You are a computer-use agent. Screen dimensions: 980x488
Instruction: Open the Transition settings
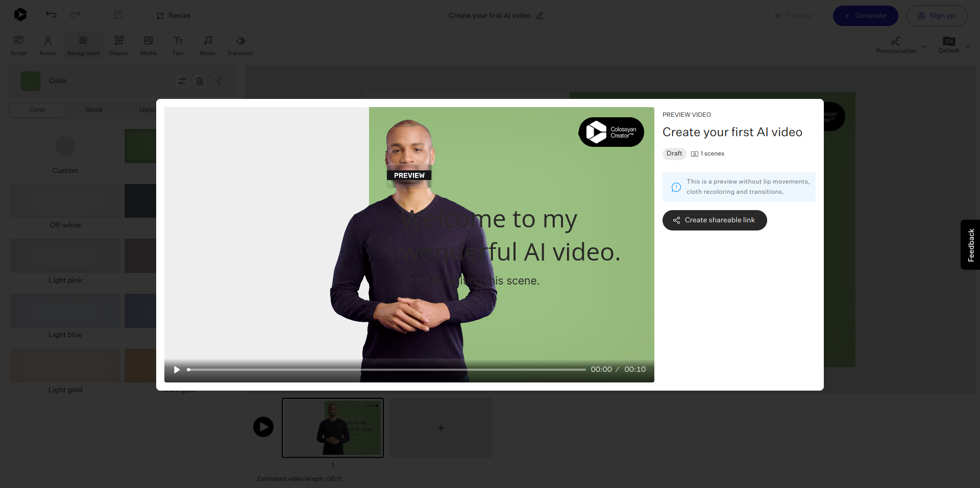tap(240, 45)
